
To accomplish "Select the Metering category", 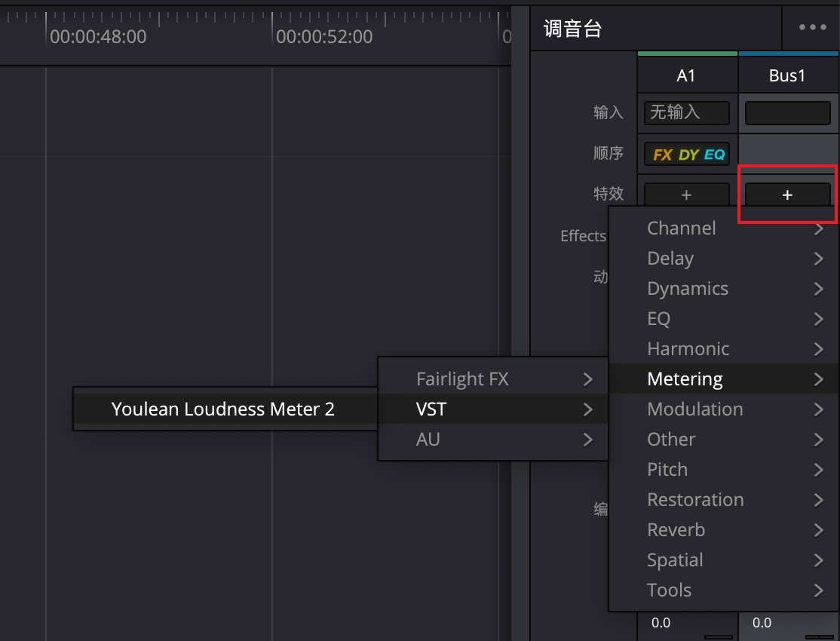I will pos(724,379).
